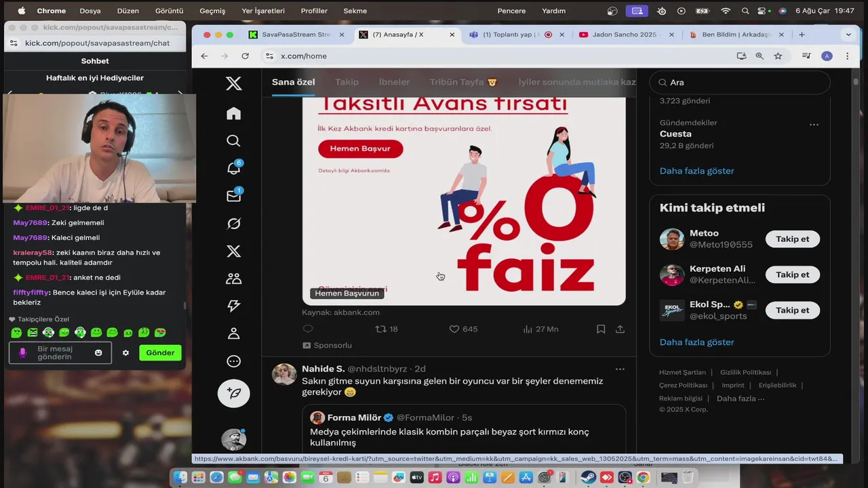Open Profile icon in X sidebar
This screenshot has height=488, width=868.
(x=233, y=333)
